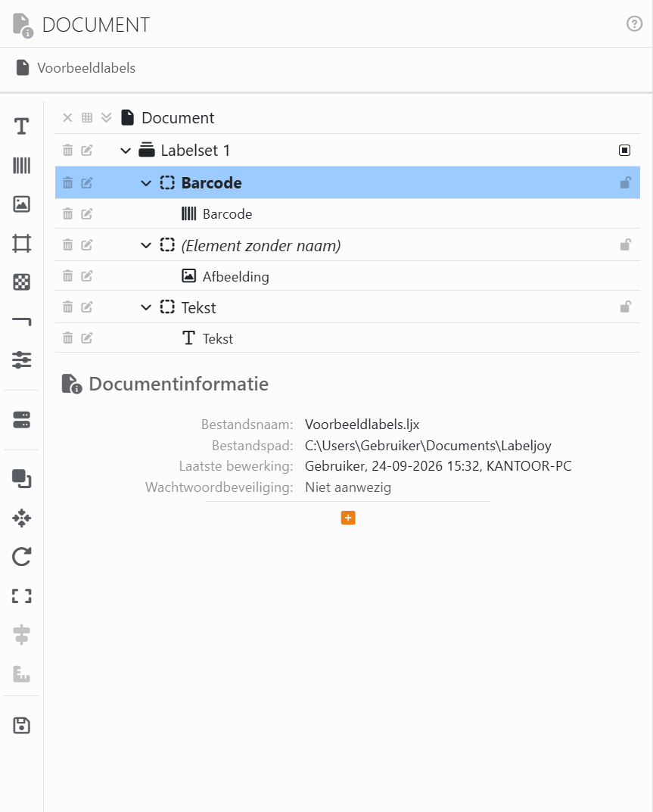Toggle lock on the Tekst element
This screenshot has width=653, height=812.
tap(626, 306)
